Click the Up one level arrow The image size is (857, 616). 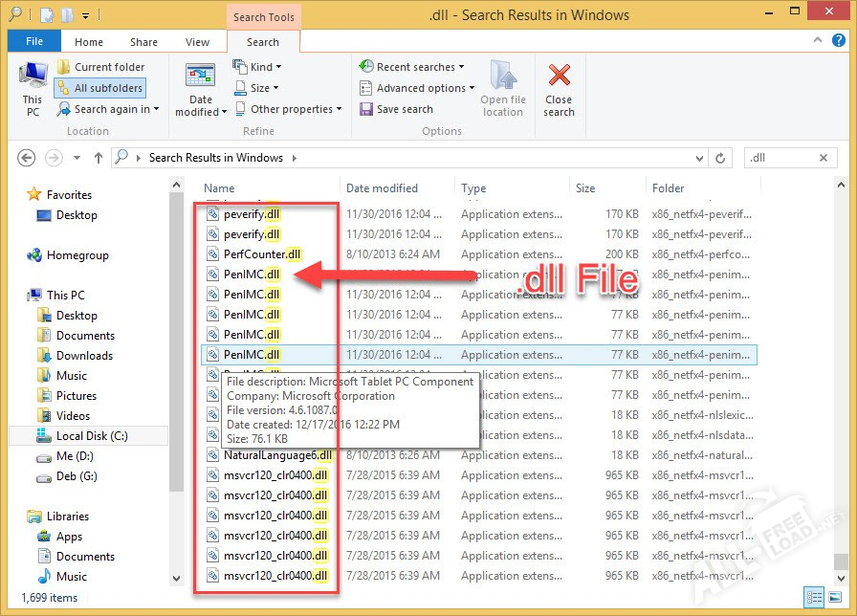pos(98,158)
